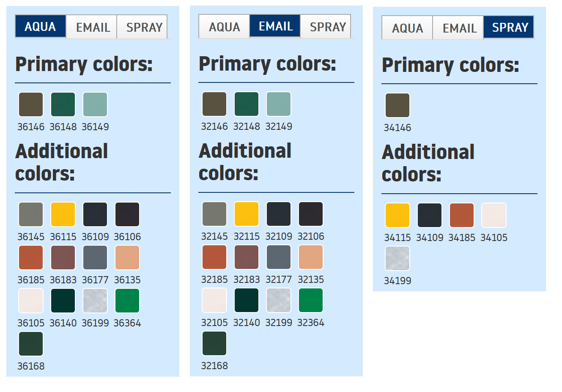Choose forest green swatch 32168
This screenshot has width=562, height=392.
click(x=214, y=343)
